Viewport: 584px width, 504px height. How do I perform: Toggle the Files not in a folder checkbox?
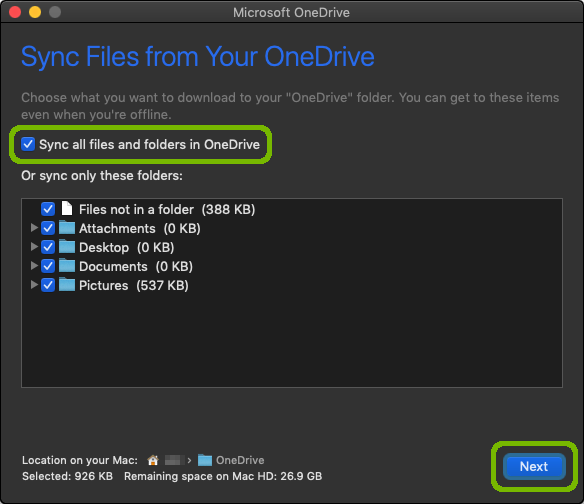click(x=48, y=209)
